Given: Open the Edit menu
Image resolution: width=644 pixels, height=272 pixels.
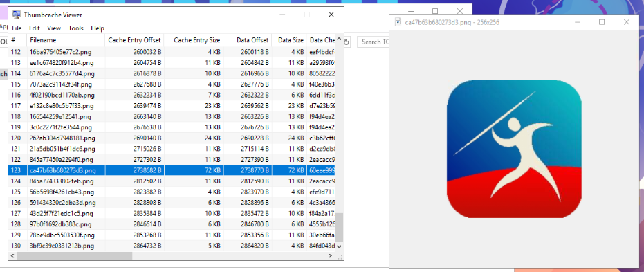Looking at the screenshot, I should [35, 28].
